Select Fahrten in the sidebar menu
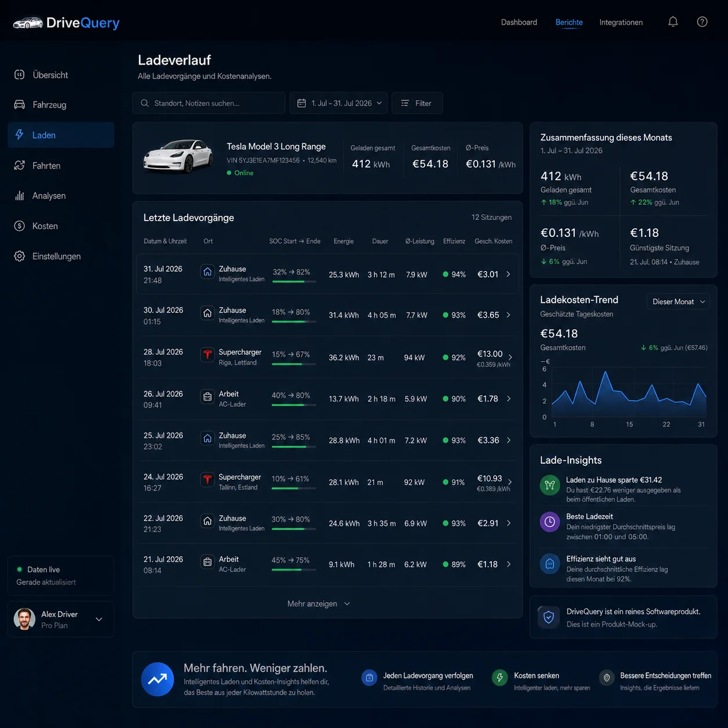728x728 pixels. point(61,165)
